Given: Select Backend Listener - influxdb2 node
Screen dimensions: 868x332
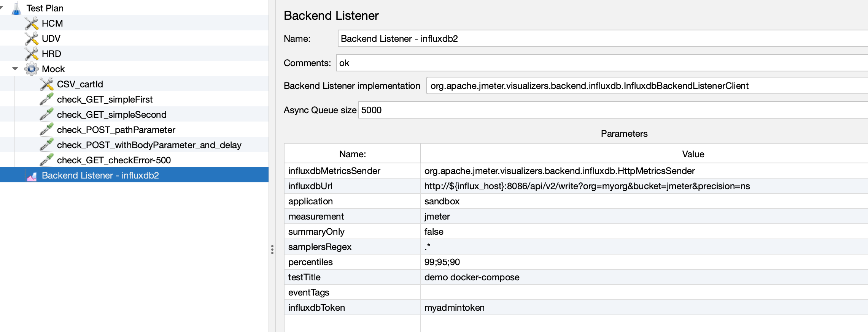Looking at the screenshot, I should (x=100, y=175).
